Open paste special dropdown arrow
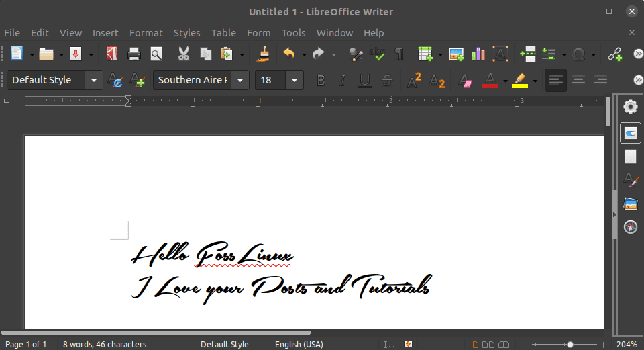The image size is (644, 350). pos(242,54)
